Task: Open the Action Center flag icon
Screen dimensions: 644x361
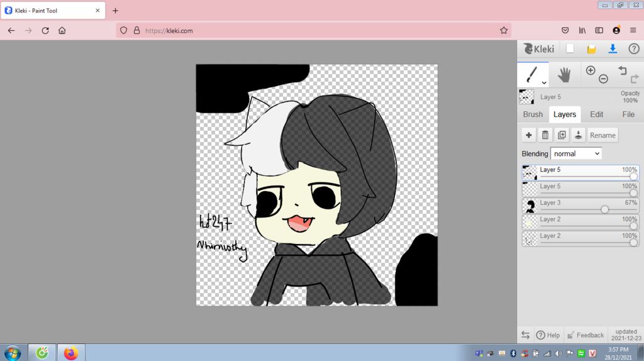Action: tap(570, 353)
